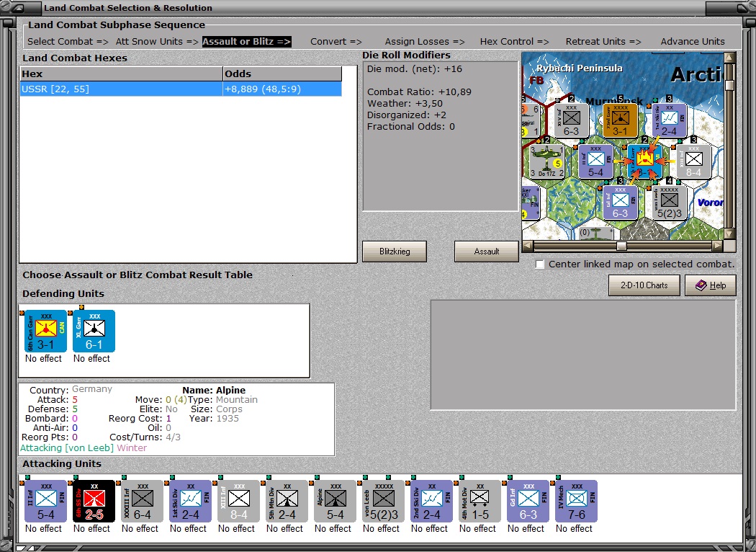Select the 6th SS Div 2-5 attacking unit
The height and width of the screenshot is (552, 756).
[x=94, y=501]
